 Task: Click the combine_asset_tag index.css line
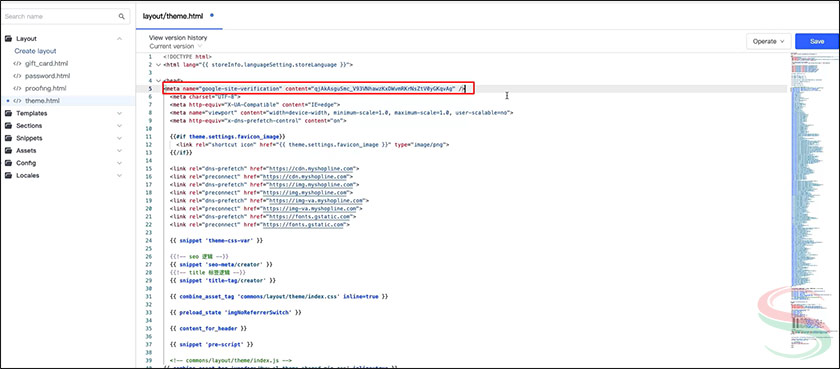pos(279,296)
